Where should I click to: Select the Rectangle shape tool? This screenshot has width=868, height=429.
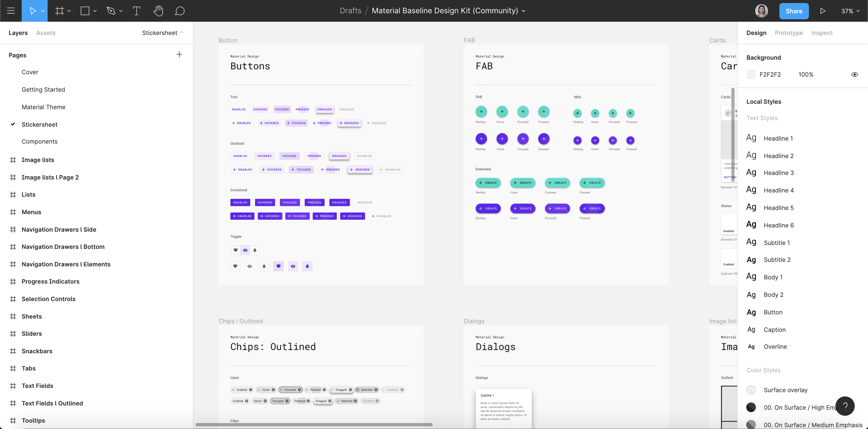coord(85,11)
